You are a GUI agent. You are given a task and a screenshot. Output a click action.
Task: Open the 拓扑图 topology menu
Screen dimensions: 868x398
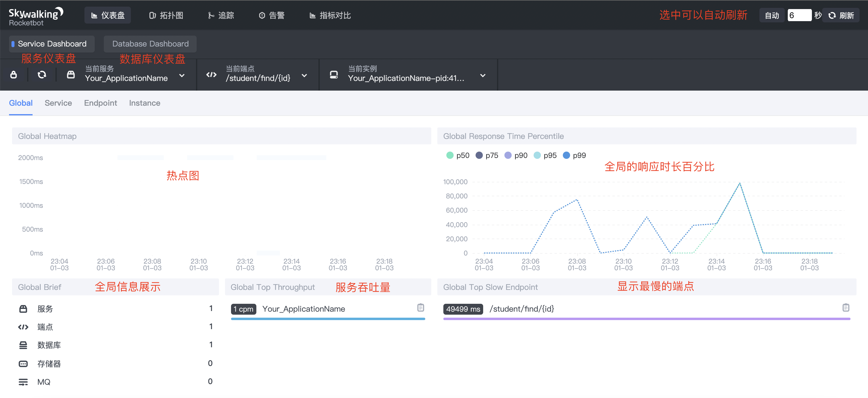tap(166, 15)
